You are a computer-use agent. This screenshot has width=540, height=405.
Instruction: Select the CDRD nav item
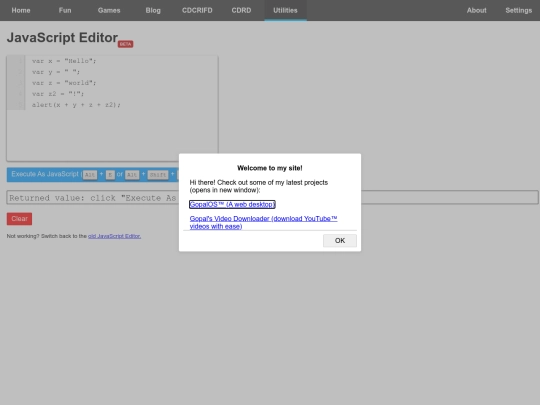coord(241,10)
